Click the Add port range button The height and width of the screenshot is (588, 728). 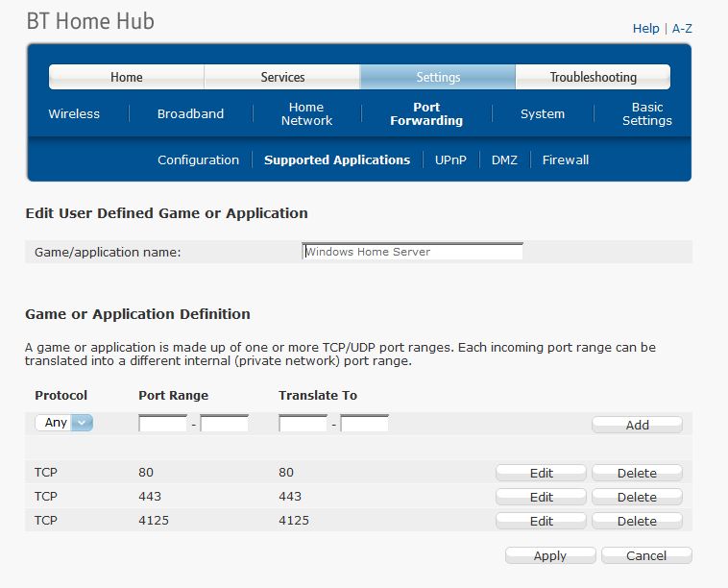(637, 425)
